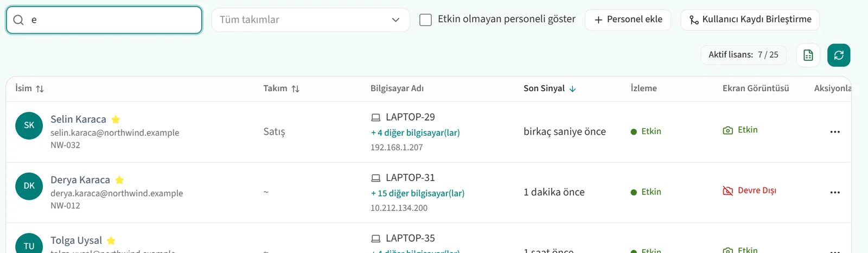Screen dimensions: 868x253
Task: Click the TU avatar for Tolga Uysal
Action: tap(29, 243)
